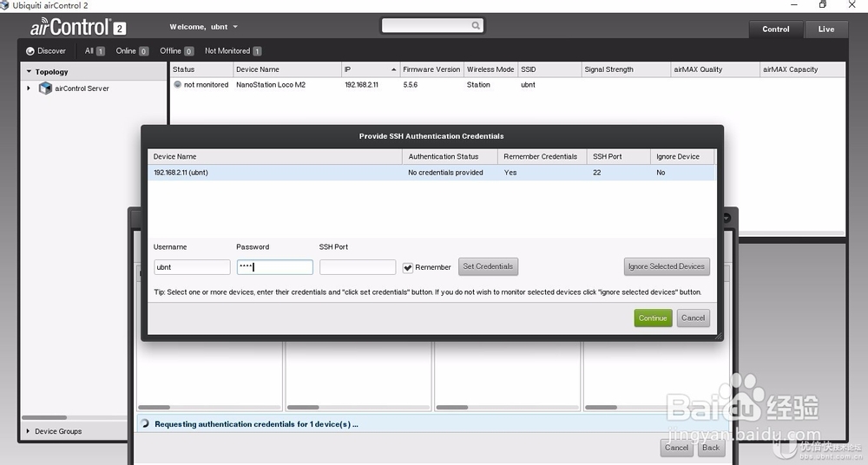Click the Station wireless mode cell
Image resolution: width=868 pixels, height=465 pixels.
[478, 85]
